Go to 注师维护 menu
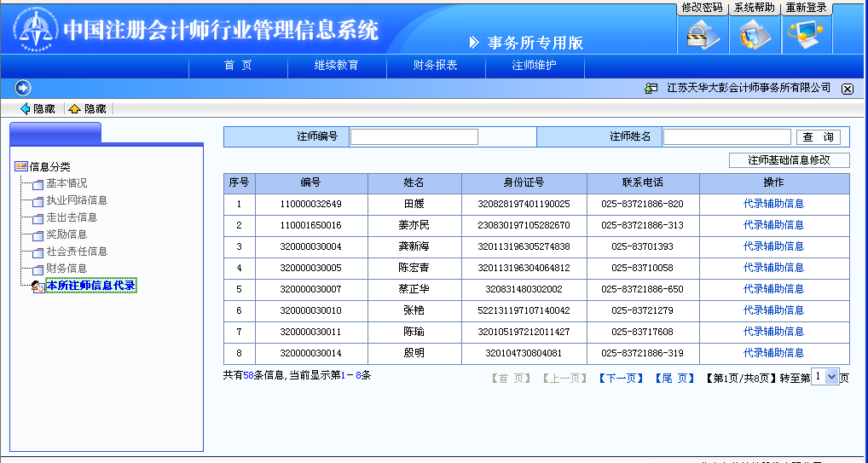 pyautogui.click(x=535, y=66)
